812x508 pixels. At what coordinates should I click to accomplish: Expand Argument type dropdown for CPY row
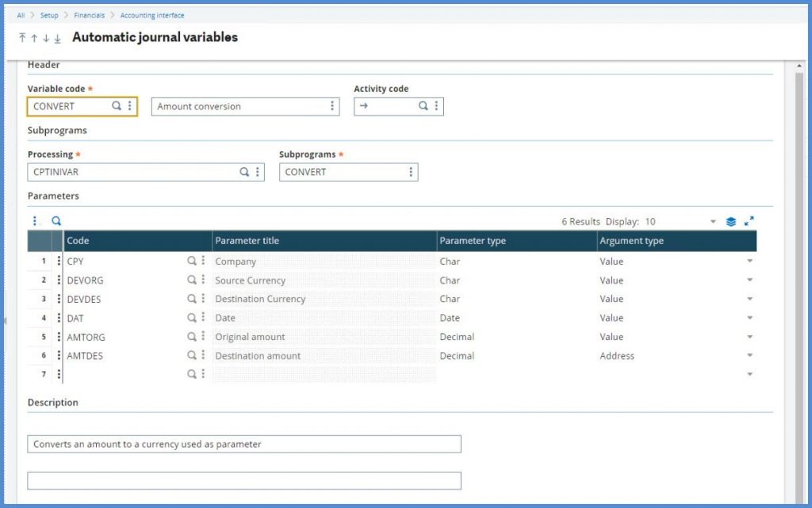tap(749, 262)
